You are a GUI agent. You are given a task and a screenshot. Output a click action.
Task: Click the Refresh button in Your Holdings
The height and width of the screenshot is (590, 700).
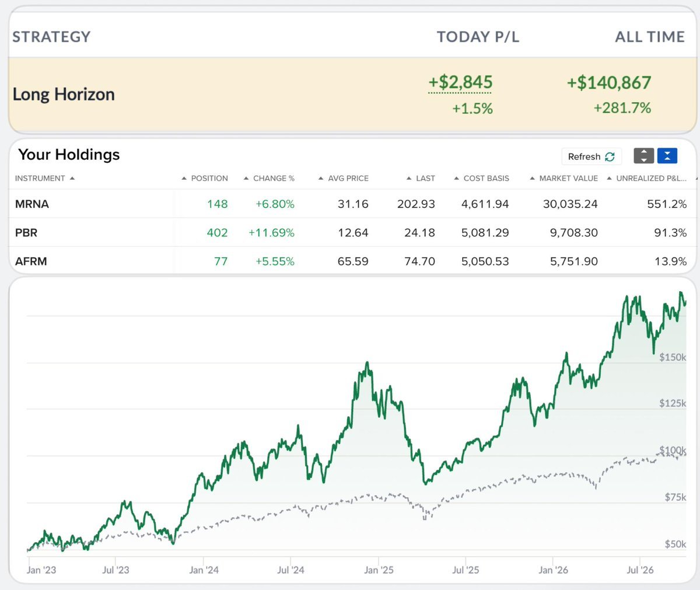pos(591,156)
